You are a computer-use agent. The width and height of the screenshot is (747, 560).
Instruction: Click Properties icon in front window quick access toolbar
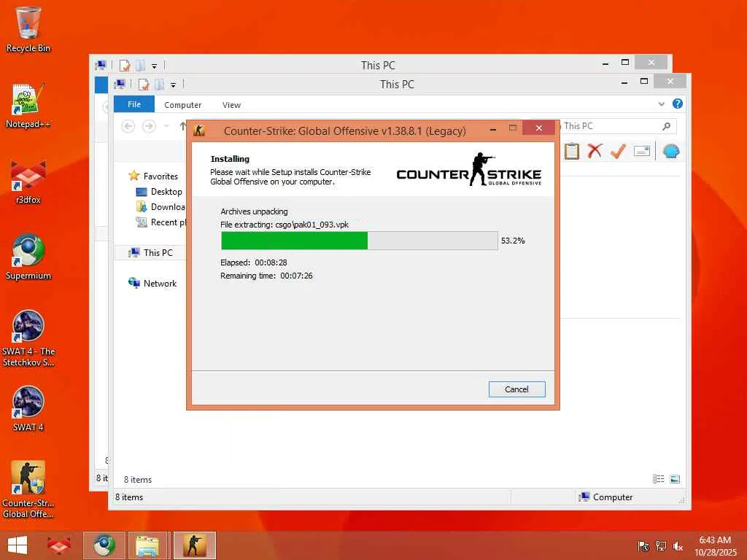(x=144, y=85)
